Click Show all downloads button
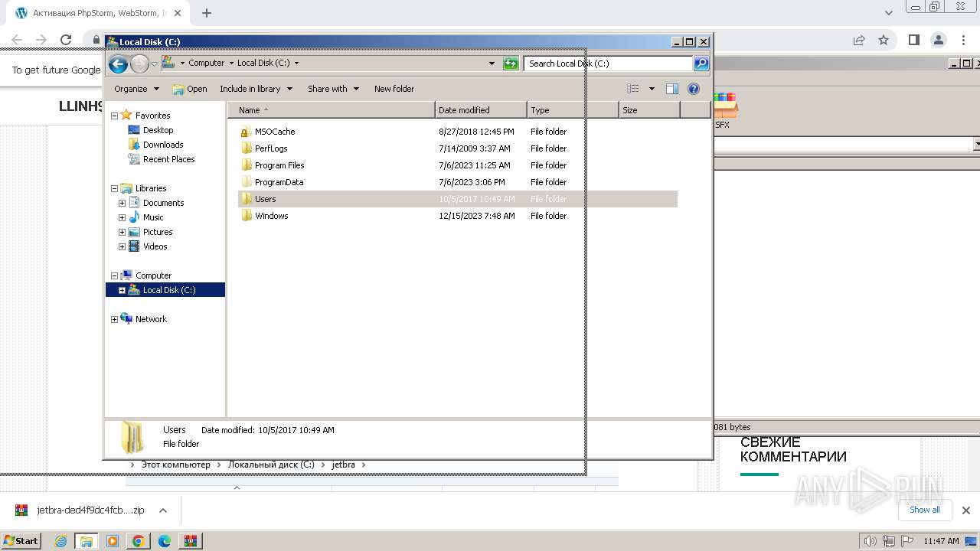This screenshot has height=551, width=980. pos(924,510)
